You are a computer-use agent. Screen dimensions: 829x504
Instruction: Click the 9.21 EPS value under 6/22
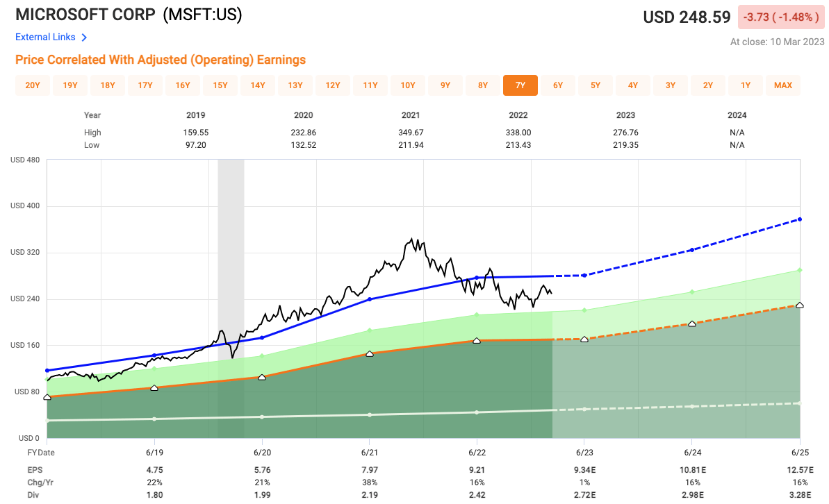click(477, 469)
